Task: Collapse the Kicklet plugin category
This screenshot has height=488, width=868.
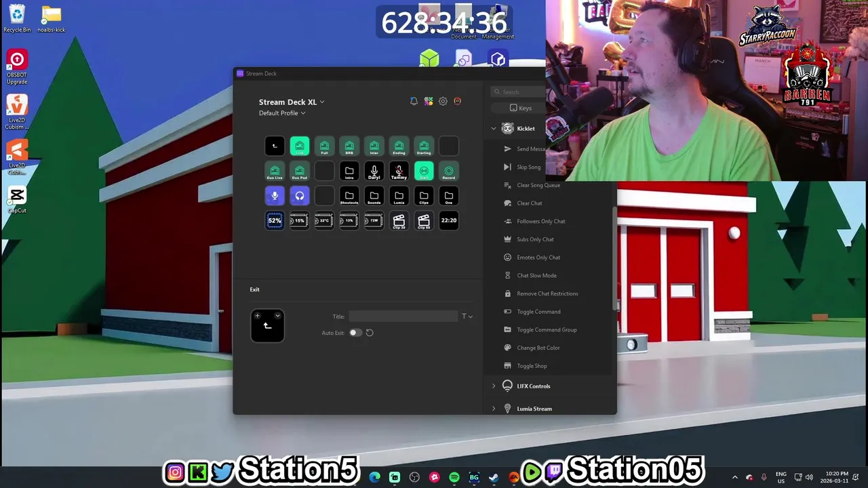Action: pyautogui.click(x=494, y=128)
